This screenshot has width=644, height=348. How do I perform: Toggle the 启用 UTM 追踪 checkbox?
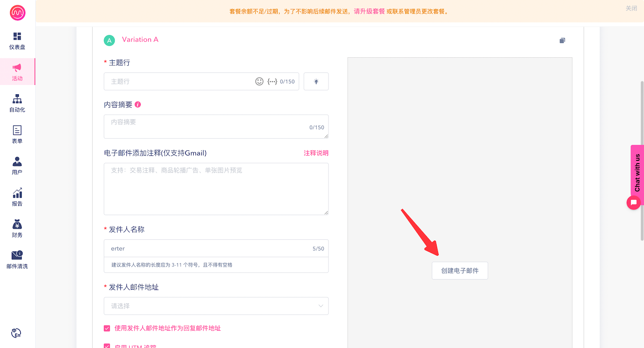[x=107, y=346]
